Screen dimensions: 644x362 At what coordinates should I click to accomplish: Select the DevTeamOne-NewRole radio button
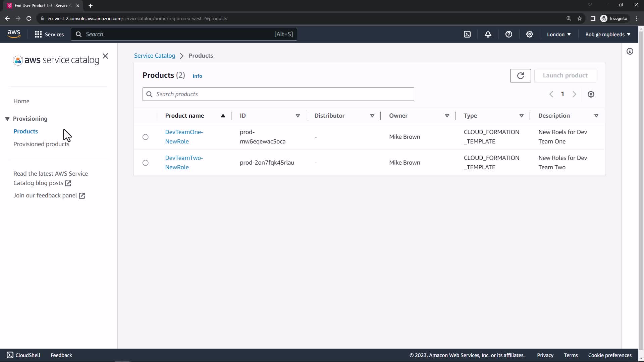click(x=146, y=137)
